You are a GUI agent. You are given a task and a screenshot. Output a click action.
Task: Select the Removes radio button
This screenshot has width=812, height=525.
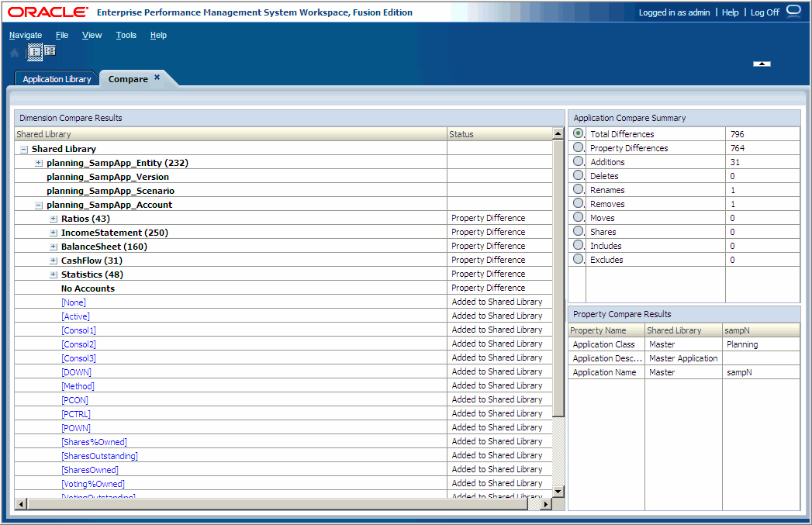click(x=578, y=203)
